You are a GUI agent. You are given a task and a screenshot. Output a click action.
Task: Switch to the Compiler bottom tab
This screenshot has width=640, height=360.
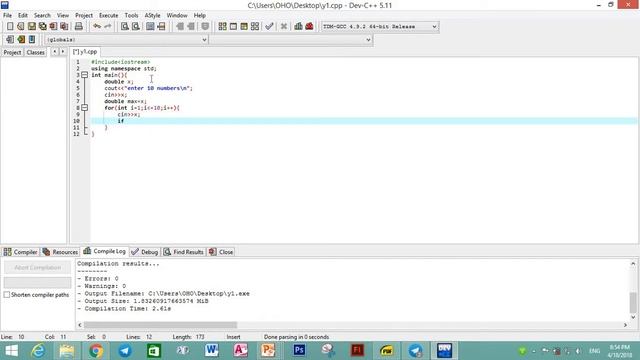(20, 252)
